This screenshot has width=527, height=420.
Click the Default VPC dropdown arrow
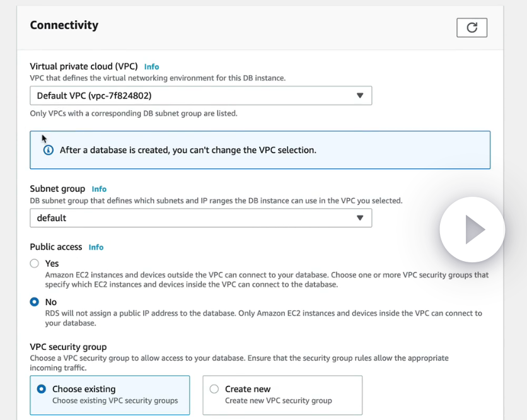360,96
